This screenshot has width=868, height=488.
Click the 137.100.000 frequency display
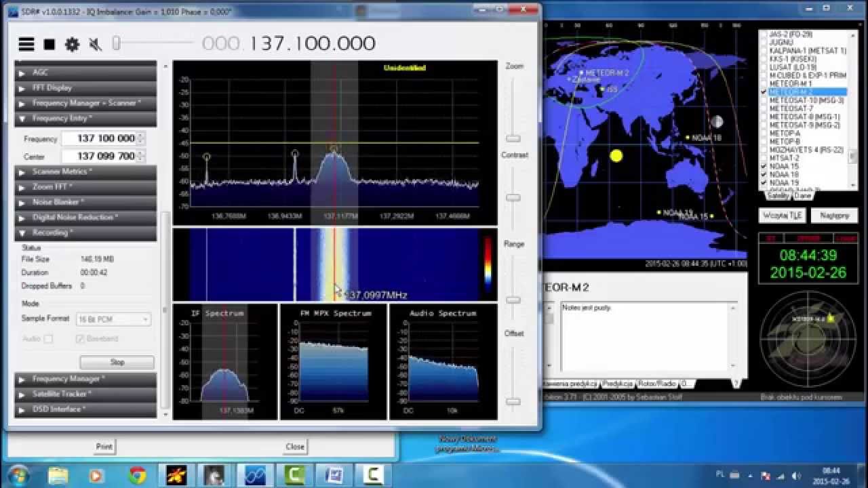[x=312, y=43]
